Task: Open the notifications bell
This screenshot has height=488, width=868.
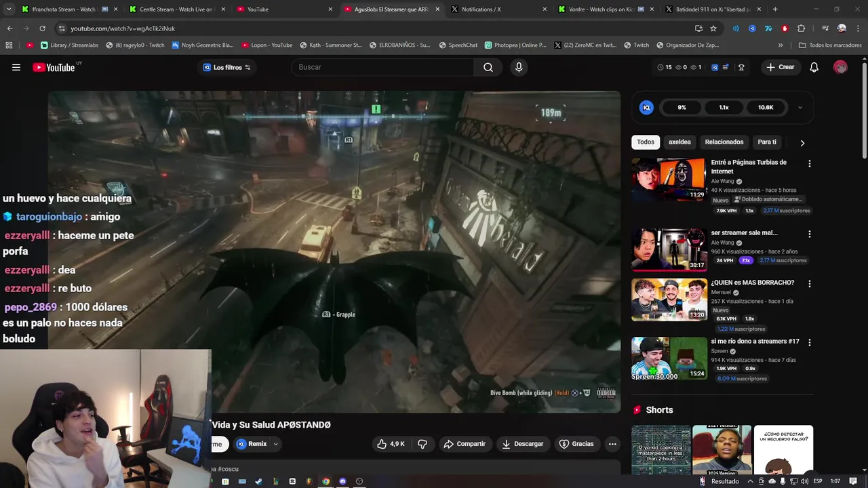Action: (x=814, y=67)
